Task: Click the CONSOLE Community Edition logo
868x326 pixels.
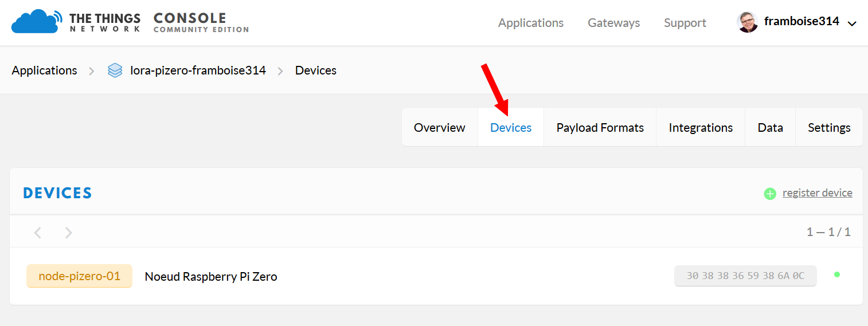Action: click(201, 22)
